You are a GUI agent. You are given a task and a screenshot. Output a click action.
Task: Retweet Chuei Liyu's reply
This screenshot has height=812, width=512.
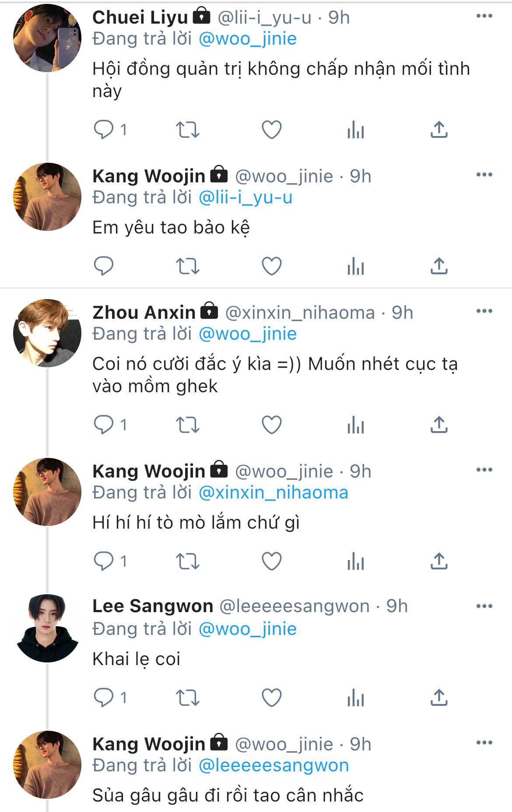click(187, 130)
